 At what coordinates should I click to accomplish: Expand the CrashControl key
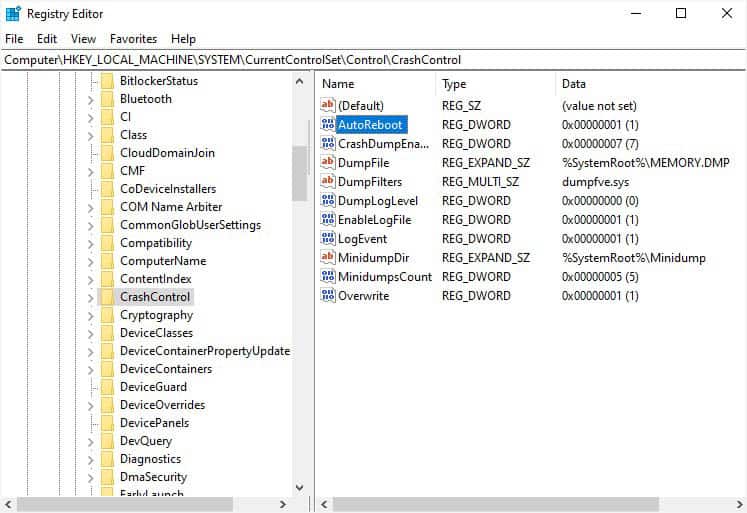pos(91,298)
